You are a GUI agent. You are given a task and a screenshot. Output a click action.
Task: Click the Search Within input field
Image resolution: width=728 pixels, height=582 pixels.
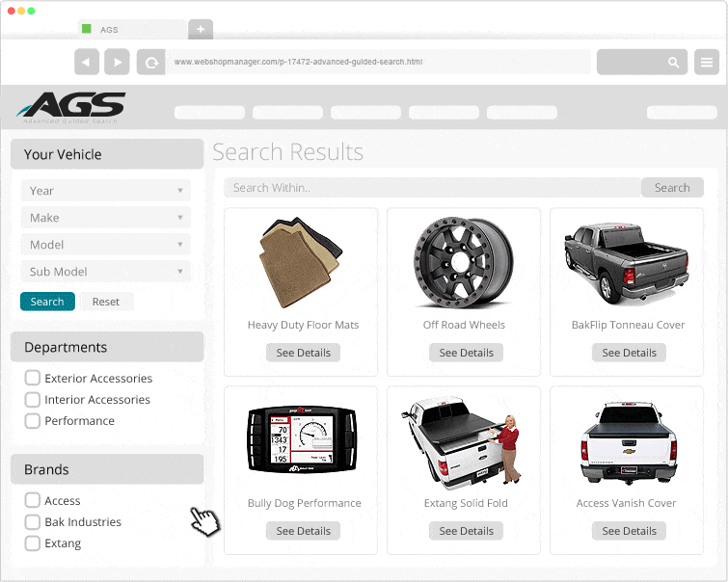[x=432, y=188]
